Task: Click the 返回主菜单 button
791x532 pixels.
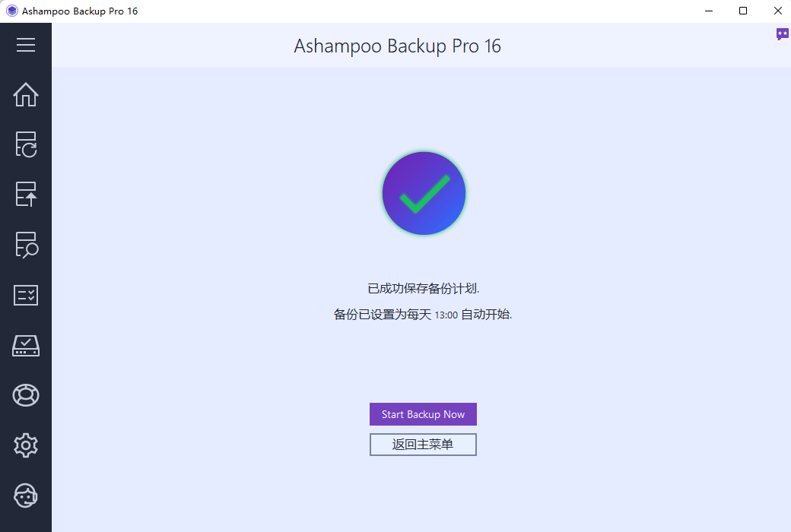Action: [423, 445]
